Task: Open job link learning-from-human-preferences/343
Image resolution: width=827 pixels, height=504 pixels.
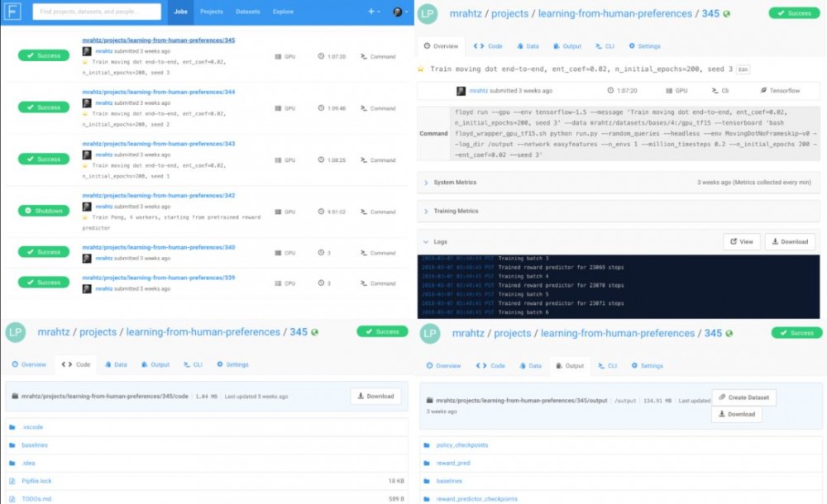Action: (x=158, y=144)
